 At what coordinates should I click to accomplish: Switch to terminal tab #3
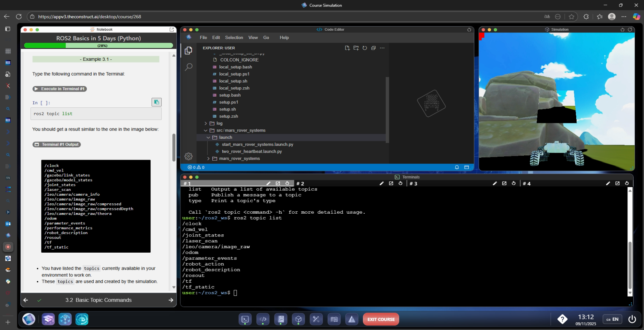[x=413, y=184]
